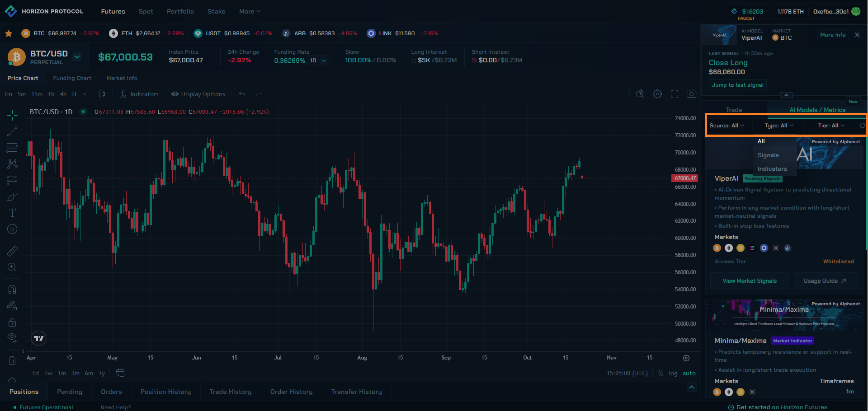Click the favorites star icon
The width and height of the screenshot is (868, 411).
coord(9,33)
